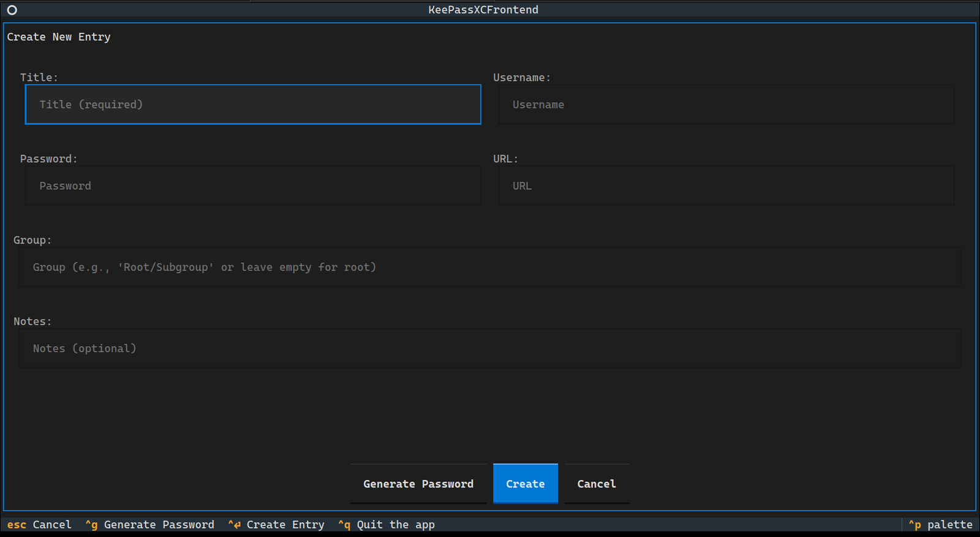Click the Group input field
Viewport: 980px width, 537px height.
click(490, 267)
